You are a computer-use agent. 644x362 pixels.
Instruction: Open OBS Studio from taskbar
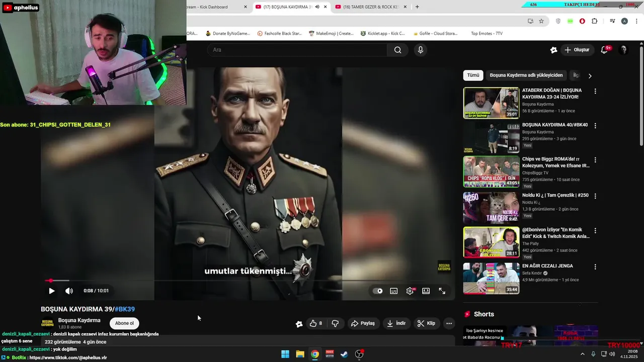point(359,354)
